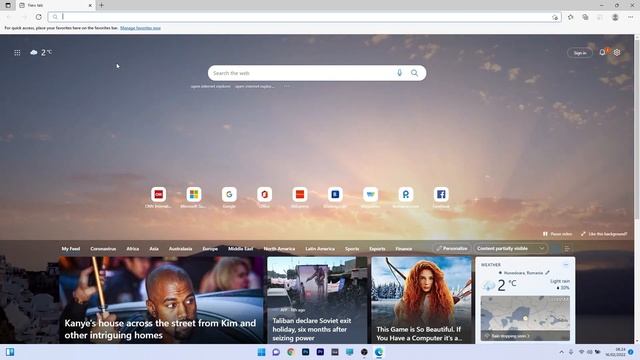This screenshot has height=360, width=640.
Task: Select the Latin America feed tab
Action: point(320,249)
